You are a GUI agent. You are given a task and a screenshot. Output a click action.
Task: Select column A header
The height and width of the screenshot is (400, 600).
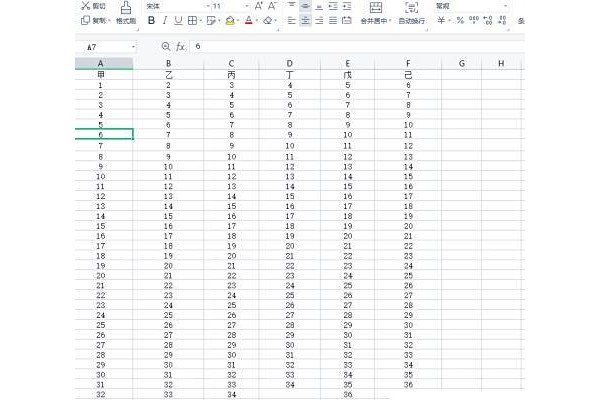pos(104,64)
